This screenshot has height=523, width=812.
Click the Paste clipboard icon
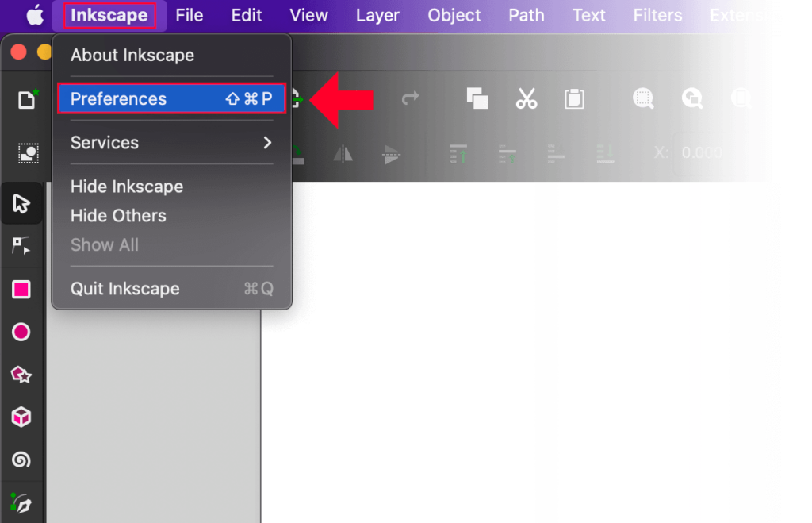click(573, 98)
